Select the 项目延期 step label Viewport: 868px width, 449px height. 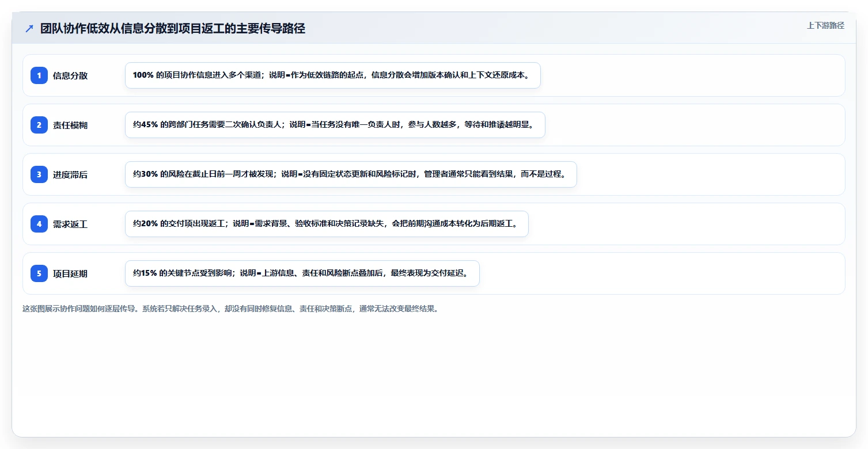(x=70, y=273)
